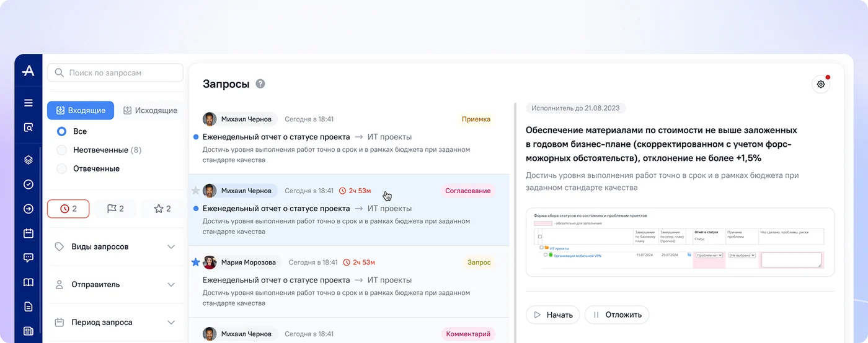The height and width of the screenshot is (343, 868).
Task: Click the pink risks text area in form
Action: click(792, 260)
